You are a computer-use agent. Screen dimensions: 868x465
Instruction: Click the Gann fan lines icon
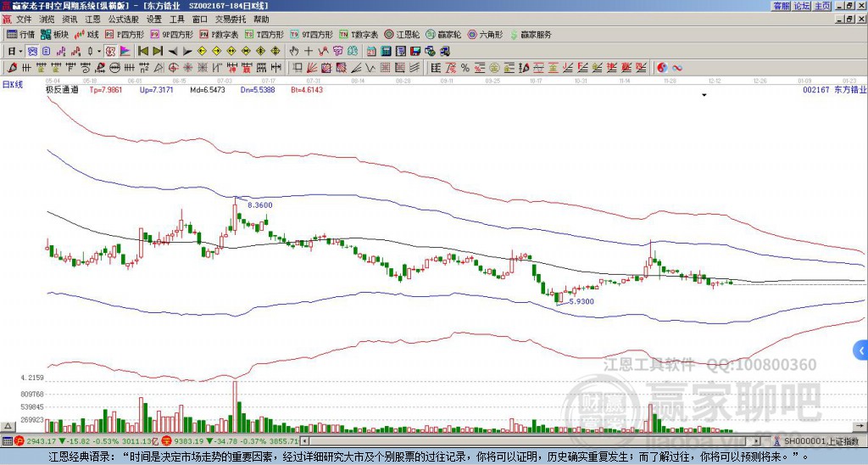(x=312, y=68)
